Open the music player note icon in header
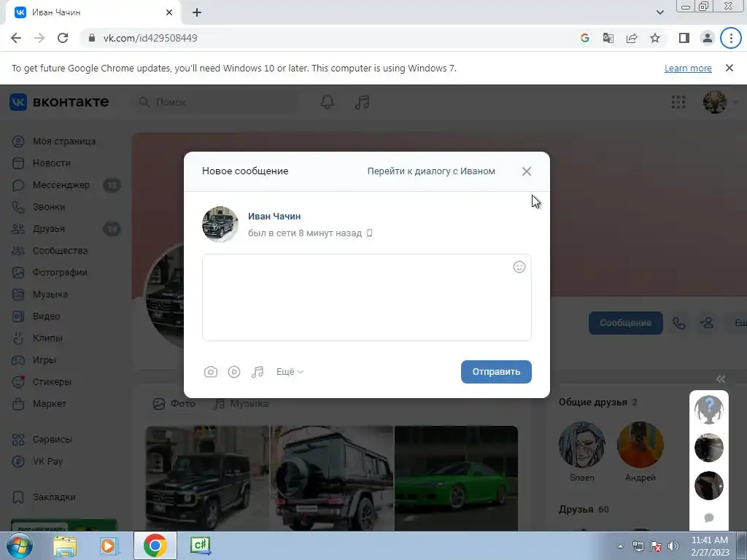 point(362,102)
